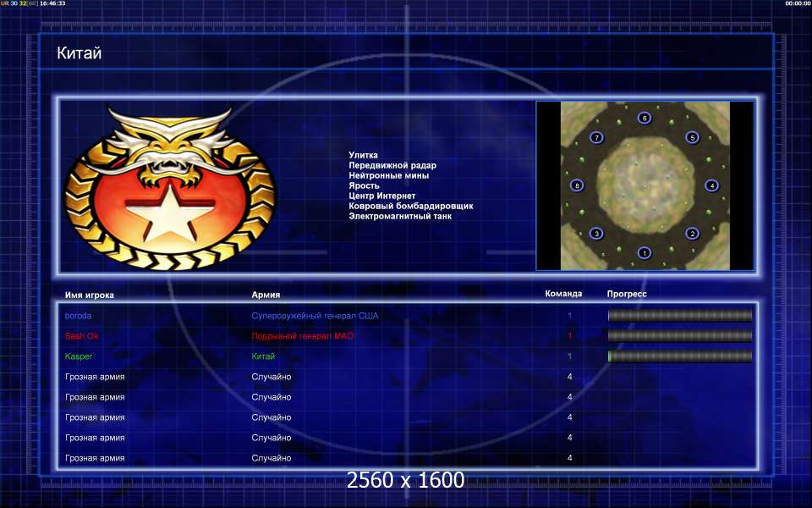Click the 16:46:33 clock readout
The height and width of the screenshot is (508, 812).
click(52, 3)
